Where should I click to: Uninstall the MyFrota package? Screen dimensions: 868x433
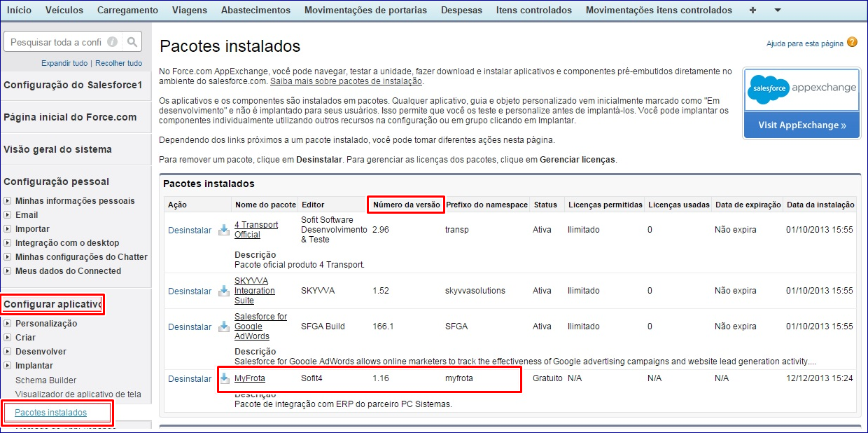[190, 379]
